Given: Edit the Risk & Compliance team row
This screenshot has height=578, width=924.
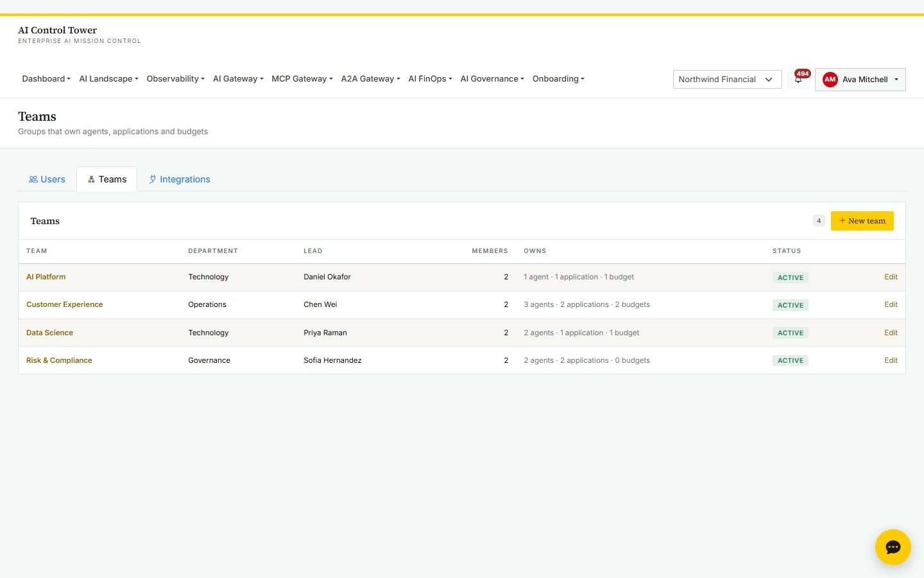Looking at the screenshot, I should point(891,360).
